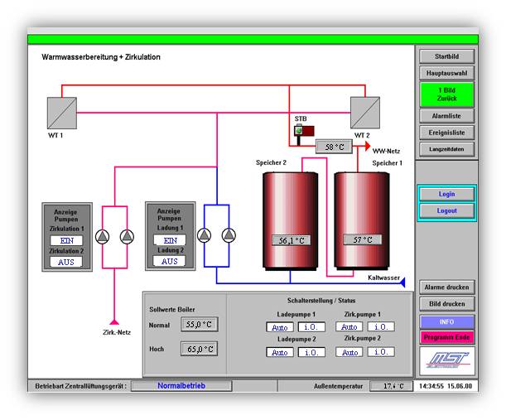Click the WT 1 heat exchanger symbol
The width and height of the screenshot is (506, 420).
64,110
